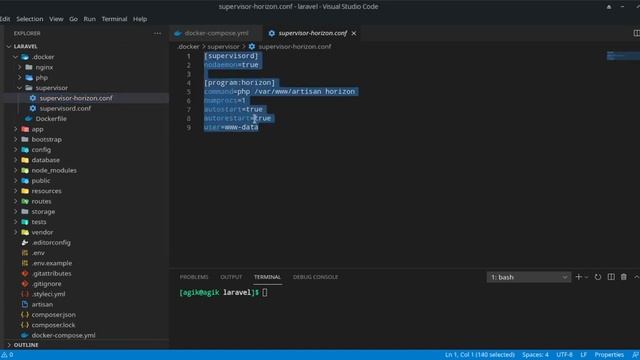Switch to the DEBUG CONSOLE tab
640x360 pixels.
pyautogui.click(x=316, y=277)
